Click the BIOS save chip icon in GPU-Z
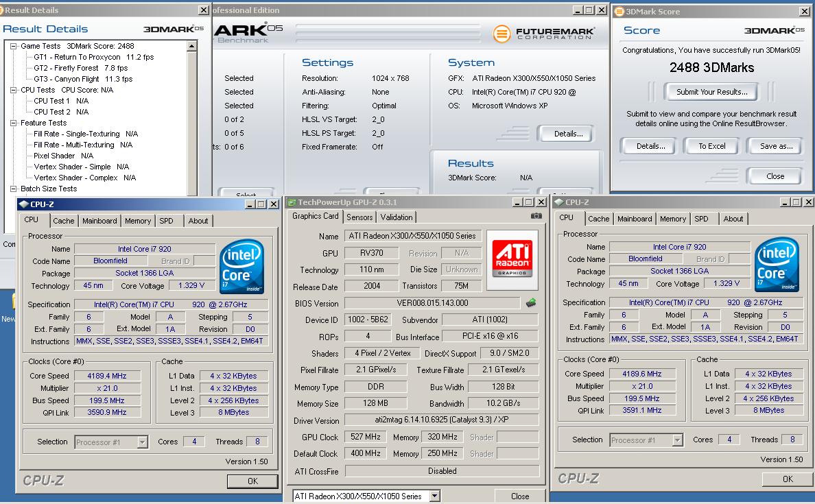The image size is (815, 504). tap(531, 303)
